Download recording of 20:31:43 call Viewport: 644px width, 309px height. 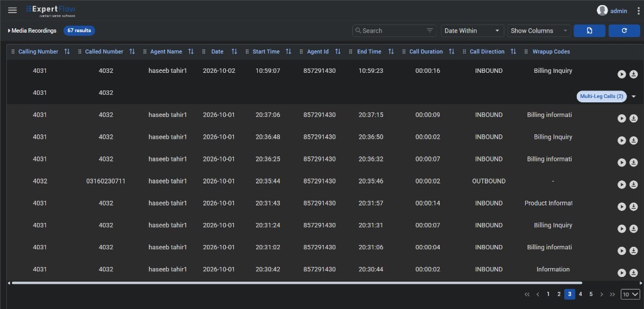coord(633,207)
